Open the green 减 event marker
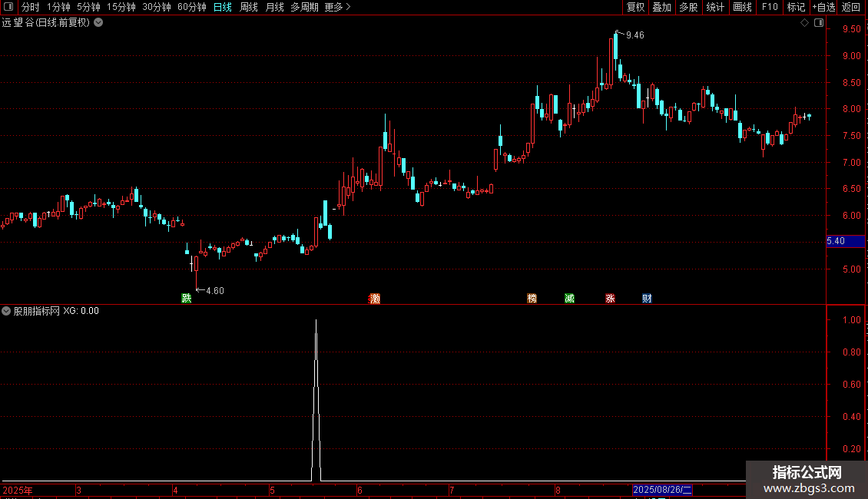 tap(570, 298)
